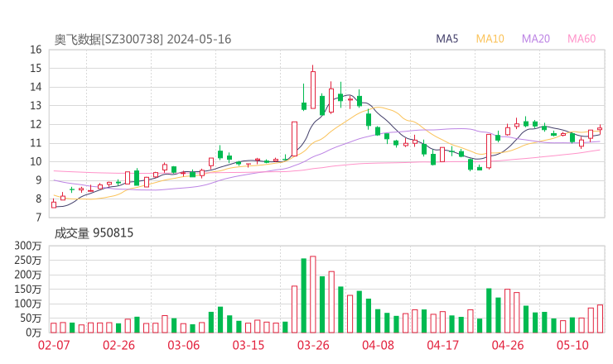Screen dimensions: 613x364
Task: Select the last red candlestick at chart's right end
Action: (600, 128)
